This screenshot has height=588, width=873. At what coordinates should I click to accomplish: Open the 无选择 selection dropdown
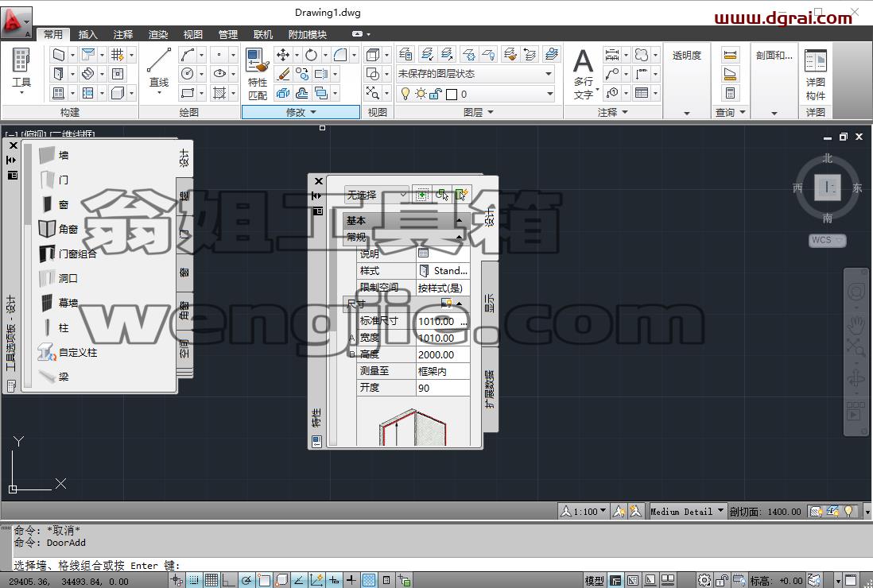pos(376,195)
